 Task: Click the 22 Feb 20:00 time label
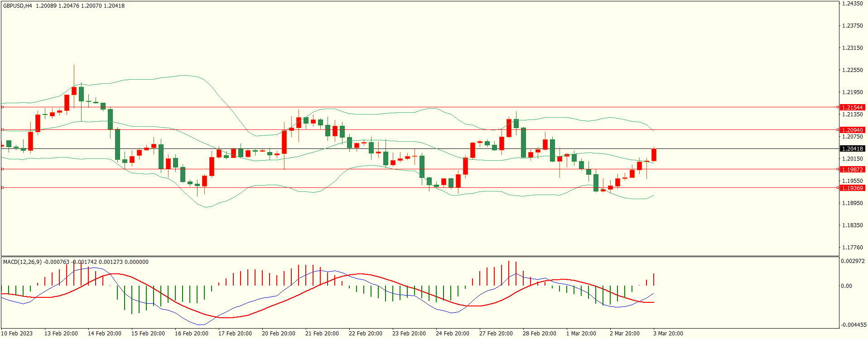[x=365, y=334]
